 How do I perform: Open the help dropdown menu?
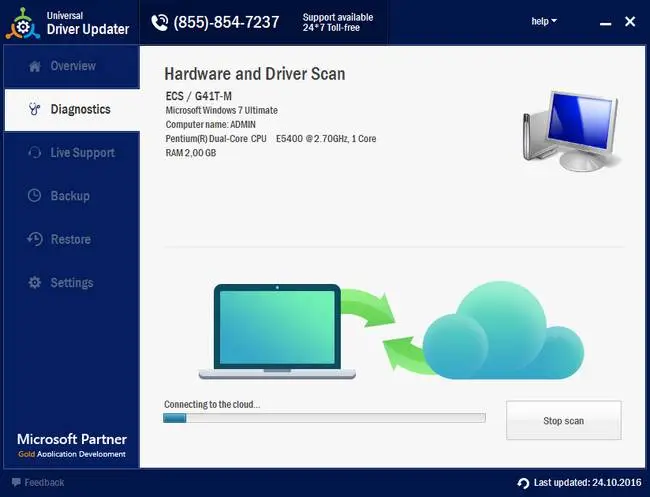(544, 21)
